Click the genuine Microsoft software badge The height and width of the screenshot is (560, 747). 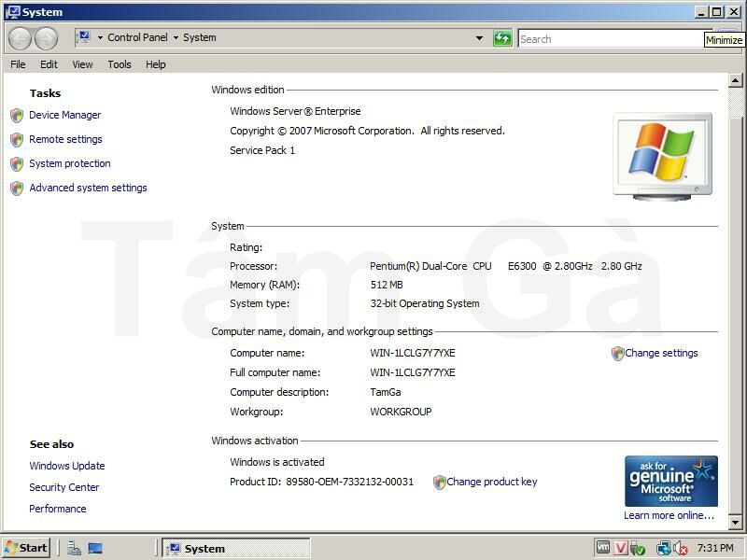671,481
